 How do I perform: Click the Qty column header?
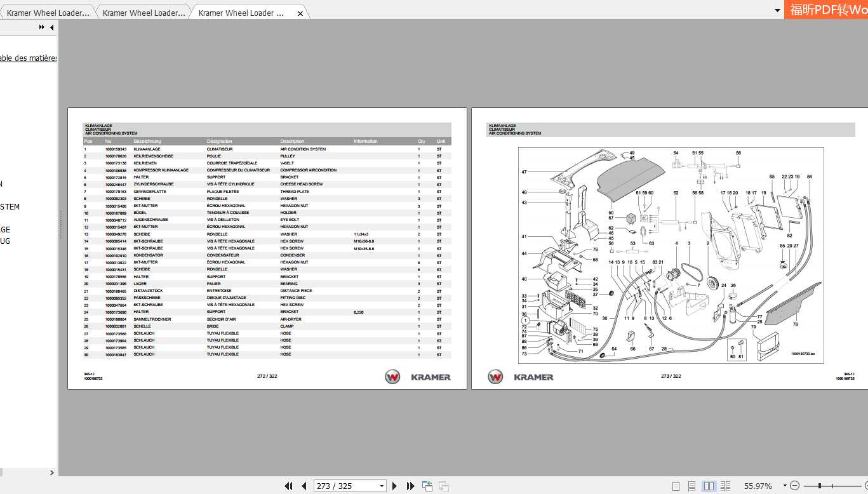422,141
